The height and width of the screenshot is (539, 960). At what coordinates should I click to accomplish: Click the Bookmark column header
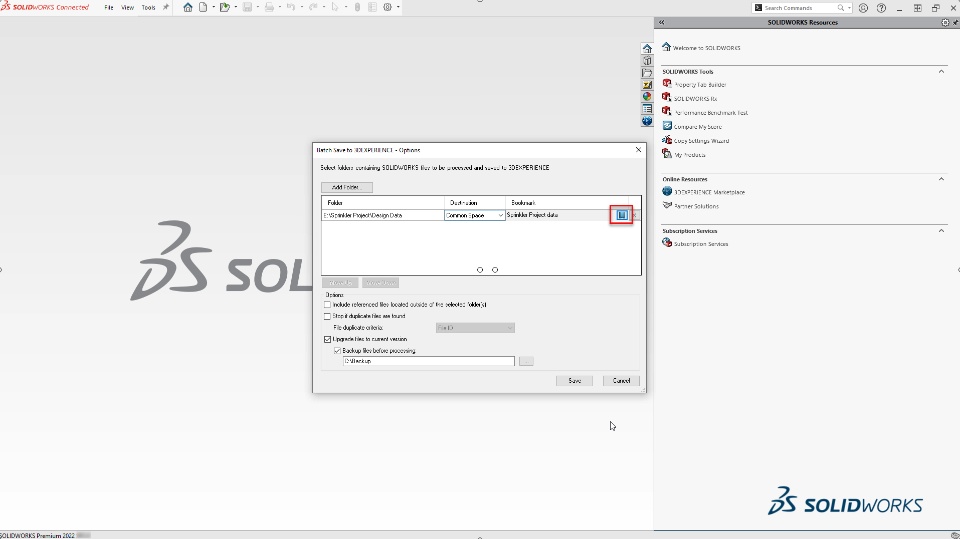[566, 203]
